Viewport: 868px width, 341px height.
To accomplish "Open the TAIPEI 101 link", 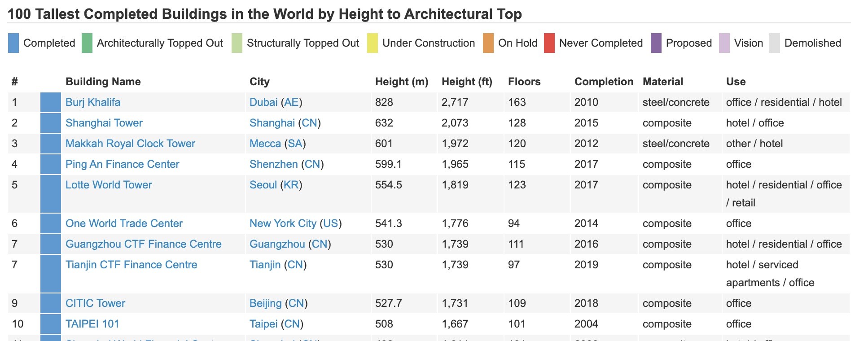I will tap(92, 324).
